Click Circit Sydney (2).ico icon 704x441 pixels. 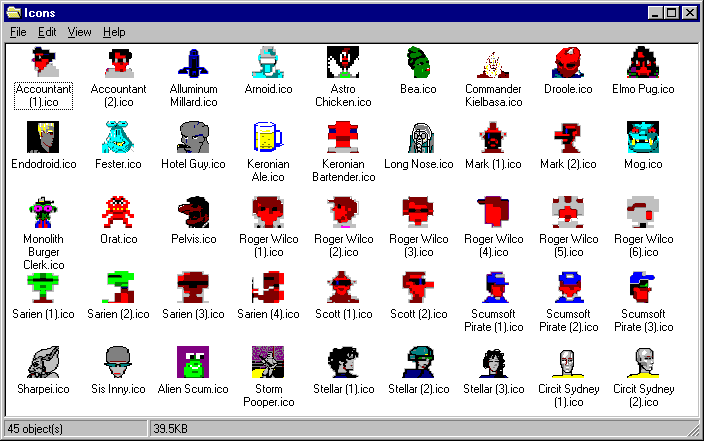coord(643,362)
